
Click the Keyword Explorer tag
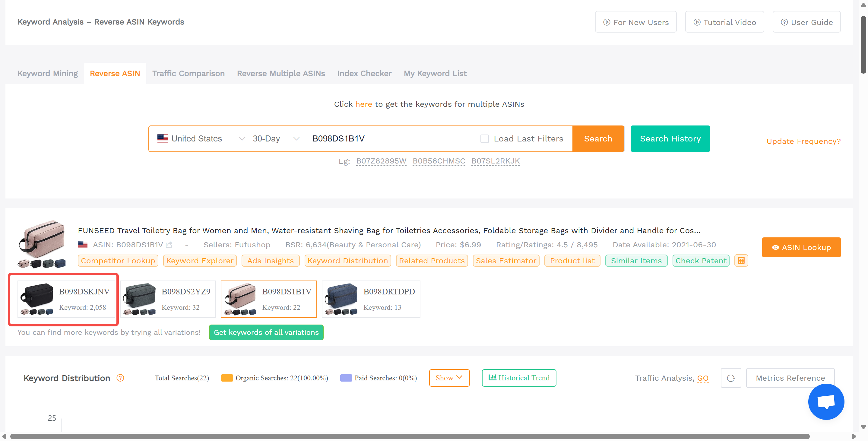pyautogui.click(x=199, y=260)
